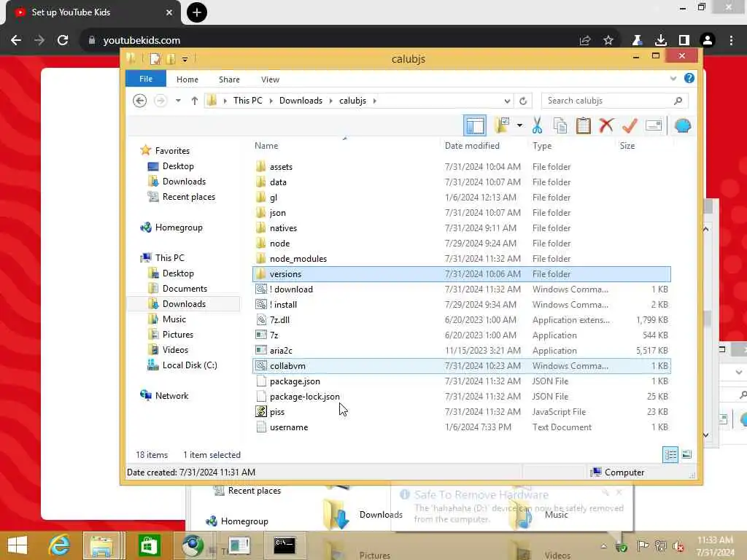Open the Home ribbon tab

click(x=187, y=79)
